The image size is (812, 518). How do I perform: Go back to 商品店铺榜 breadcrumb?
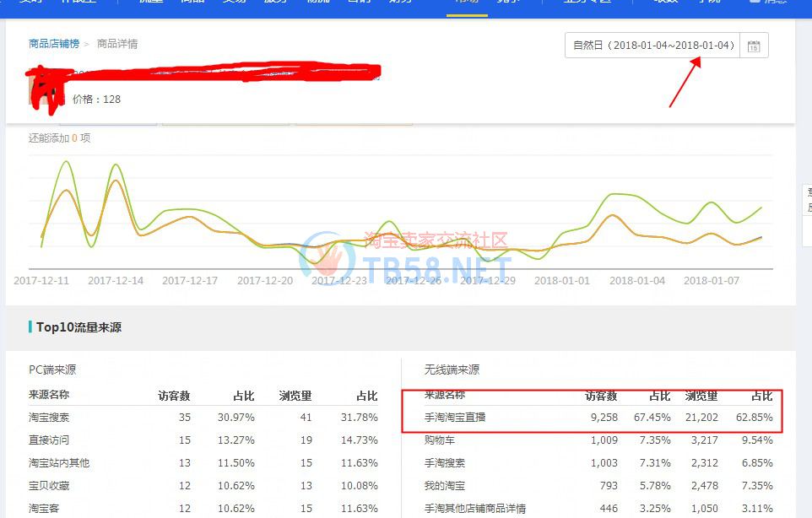pos(53,43)
